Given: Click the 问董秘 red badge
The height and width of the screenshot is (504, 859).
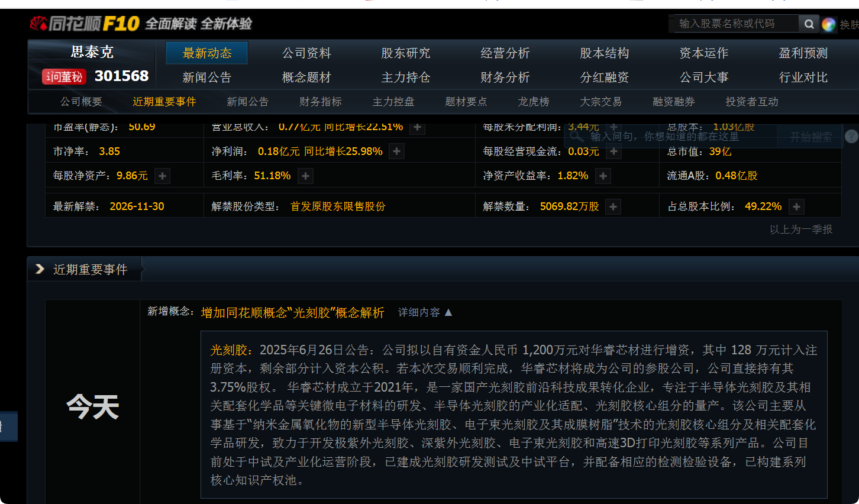Looking at the screenshot, I should (x=64, y=76).
